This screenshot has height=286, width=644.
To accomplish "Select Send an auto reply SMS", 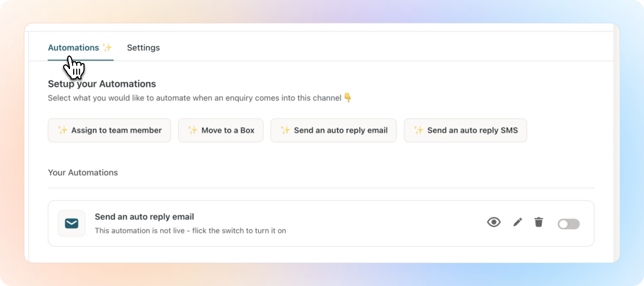I will tap(465, 130).
